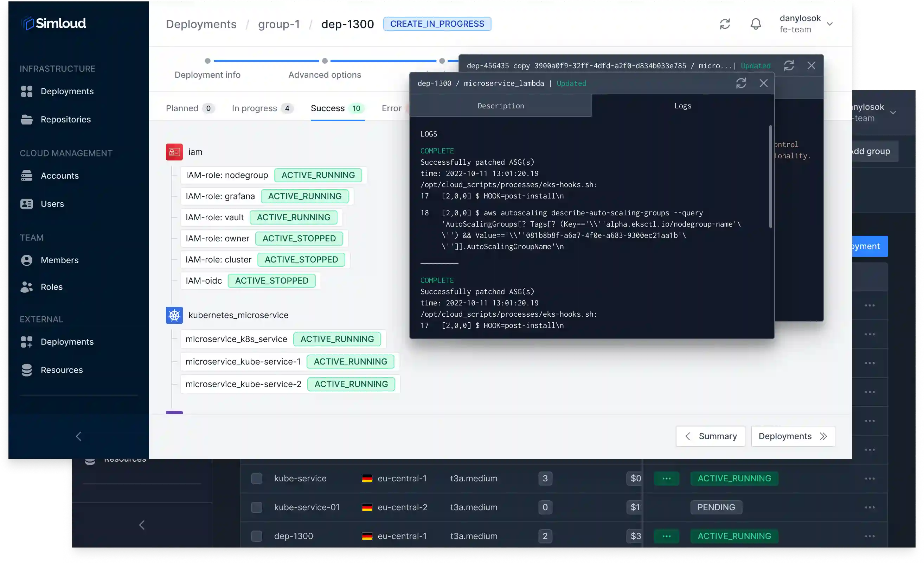Screen dimensions: 924x563
Task: Open green status menu for kube-service row
Action: tap(666, 478)
